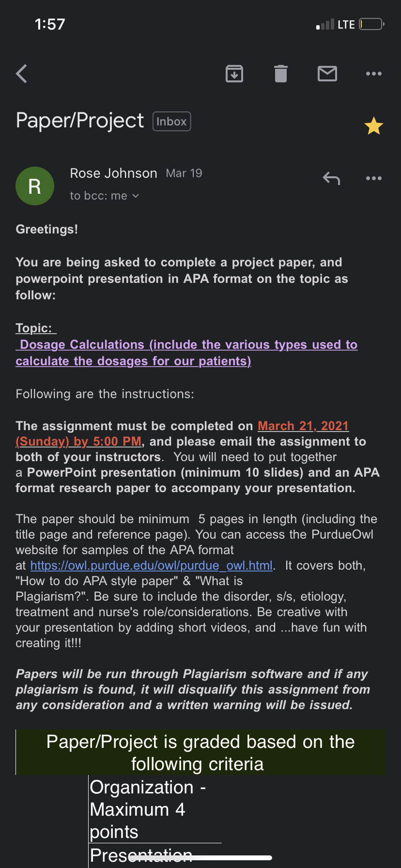Tap the Inbox label tag

[172, 122]
